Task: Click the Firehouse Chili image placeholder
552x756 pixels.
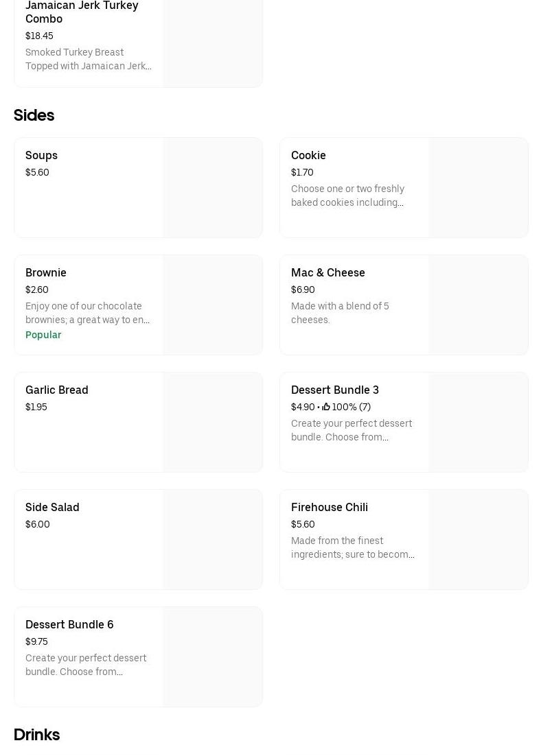Action: pos(478,540)
